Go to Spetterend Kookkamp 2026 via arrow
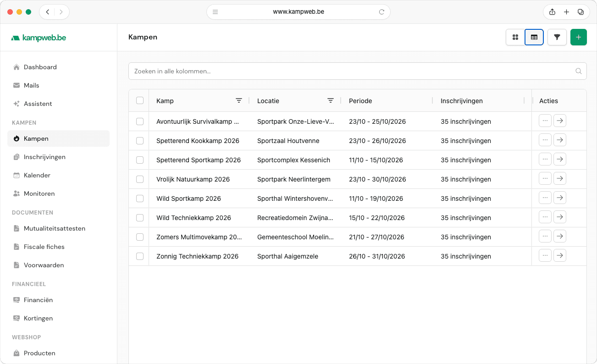 pyautogui.click(x=560, y=140)
